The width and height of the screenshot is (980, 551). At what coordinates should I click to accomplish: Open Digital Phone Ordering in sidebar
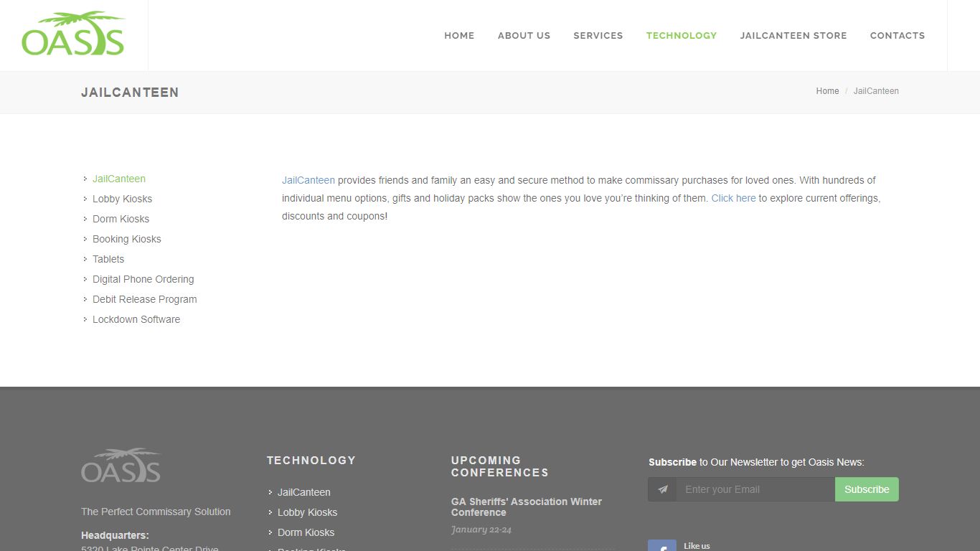point(143,279)
